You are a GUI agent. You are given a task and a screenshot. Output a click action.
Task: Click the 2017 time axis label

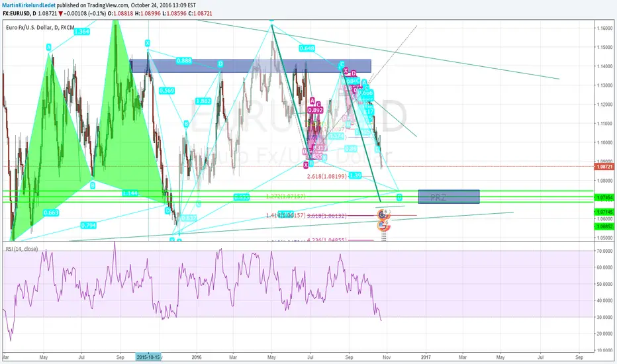pos(426,357)
